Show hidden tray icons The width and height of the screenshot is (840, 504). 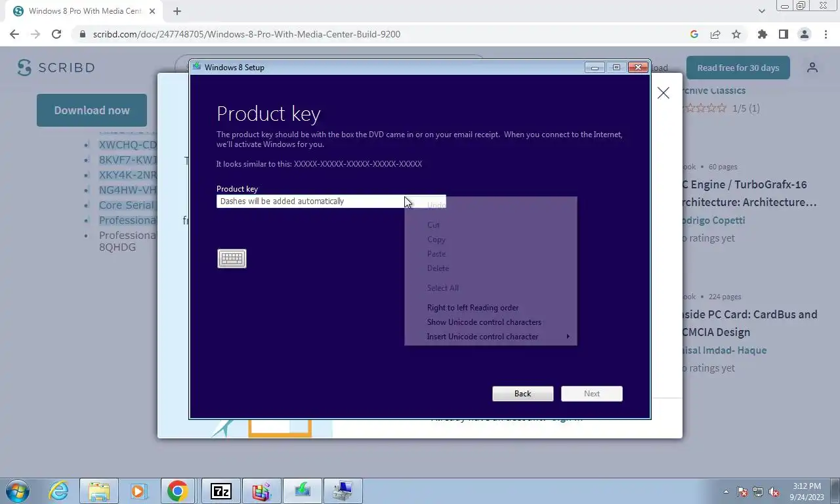coord(726,492)
